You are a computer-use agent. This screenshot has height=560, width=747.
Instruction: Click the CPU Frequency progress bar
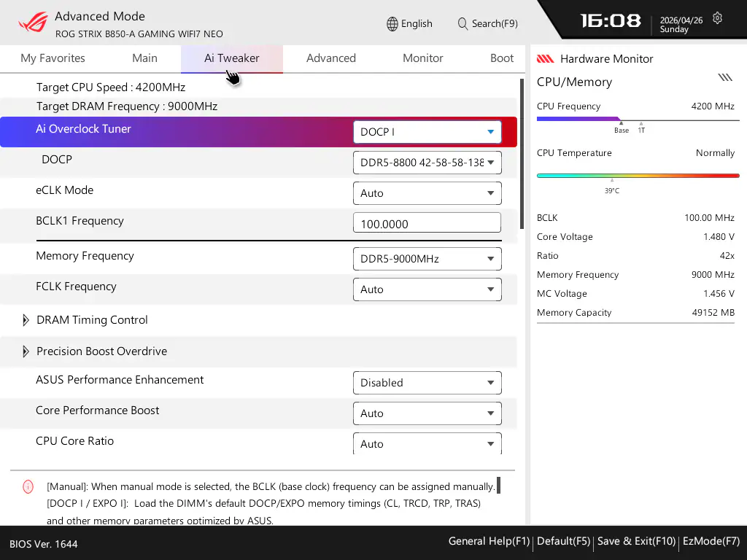(638, 119)
